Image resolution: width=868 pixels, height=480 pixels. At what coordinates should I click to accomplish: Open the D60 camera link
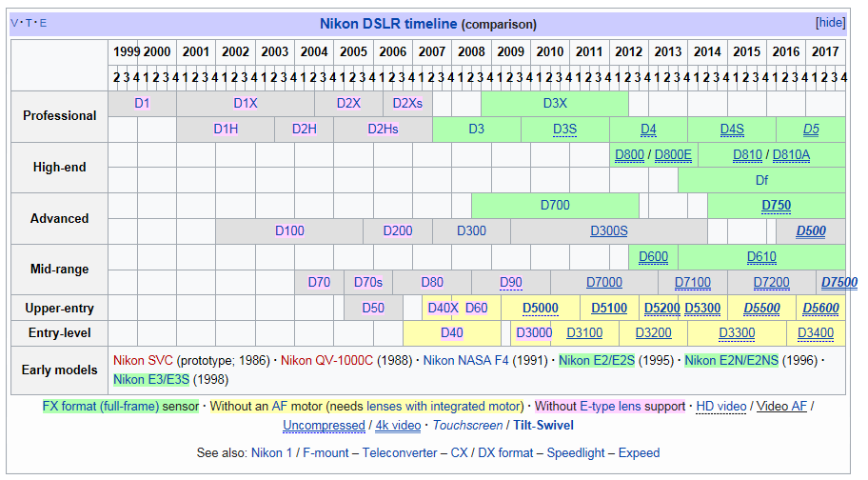click(476, 308)
